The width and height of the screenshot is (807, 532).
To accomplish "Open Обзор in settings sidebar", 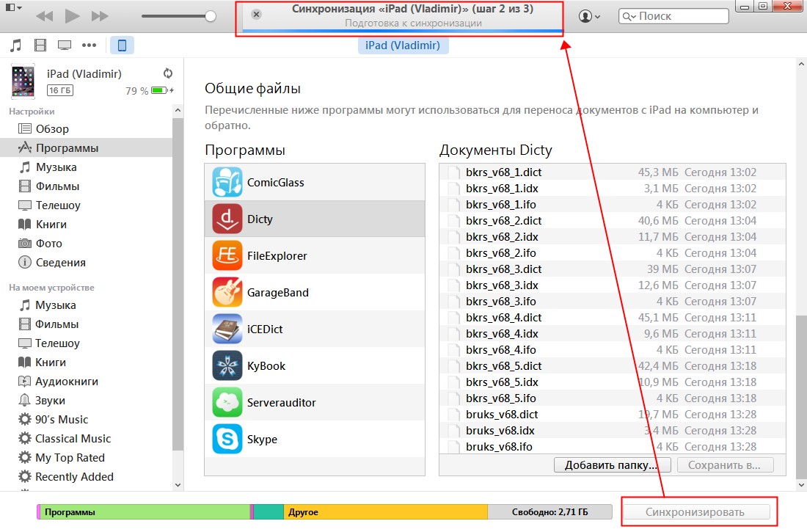I will (87, 128).
